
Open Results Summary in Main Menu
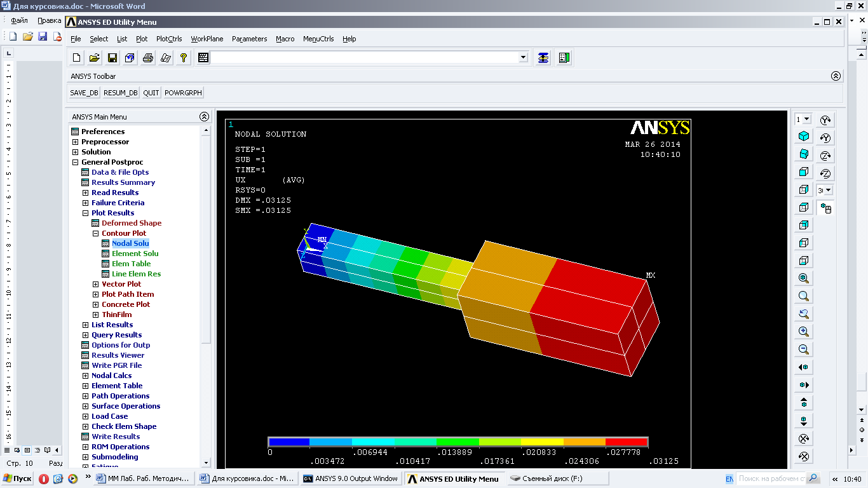[x=123, y=182]
